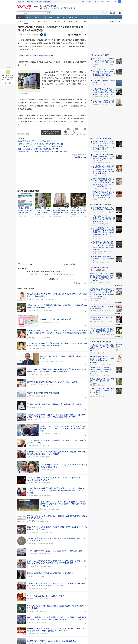Screen dimensions: 138x644
Task: Open カーシェアのMaaS Car article
Action: click(x=45, y=596)
